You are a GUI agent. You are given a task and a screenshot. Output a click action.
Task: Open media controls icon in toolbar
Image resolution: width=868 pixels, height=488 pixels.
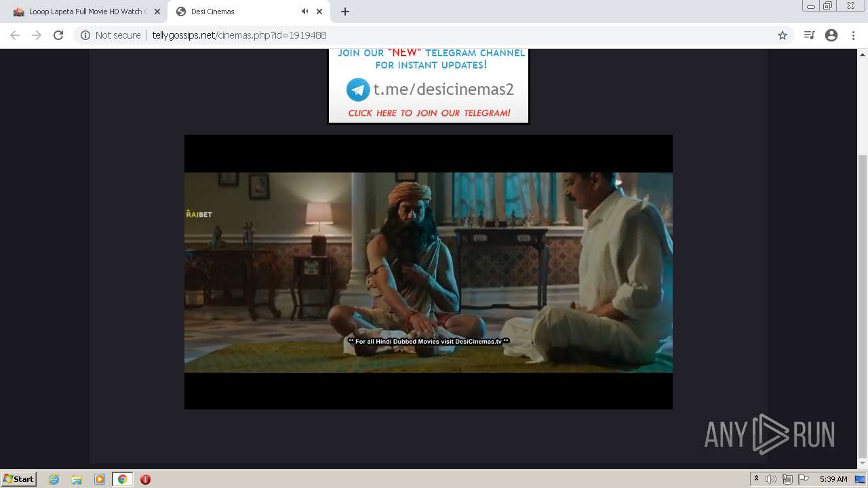[809, 35]
